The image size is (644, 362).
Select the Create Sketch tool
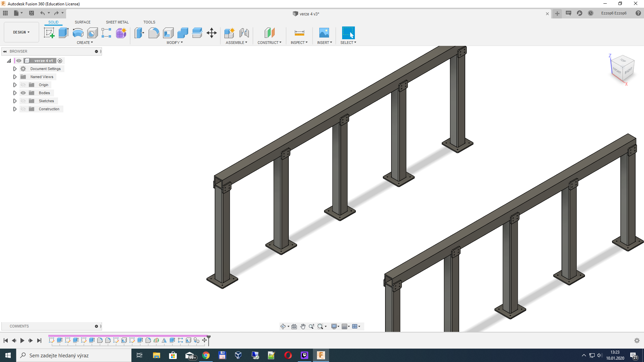49,33
